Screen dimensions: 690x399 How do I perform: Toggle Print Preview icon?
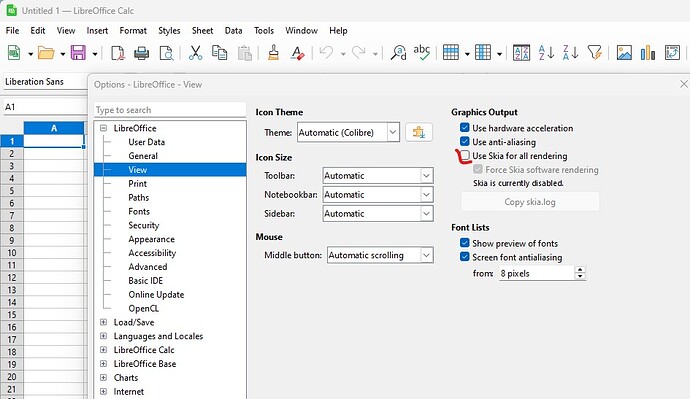pyautogui.click(x=166, y=53)
